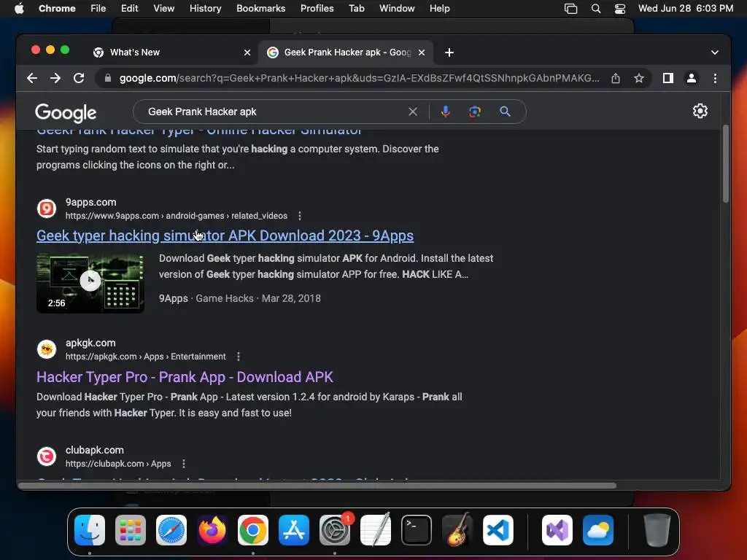Open the Apple menu

coord(19,8)
